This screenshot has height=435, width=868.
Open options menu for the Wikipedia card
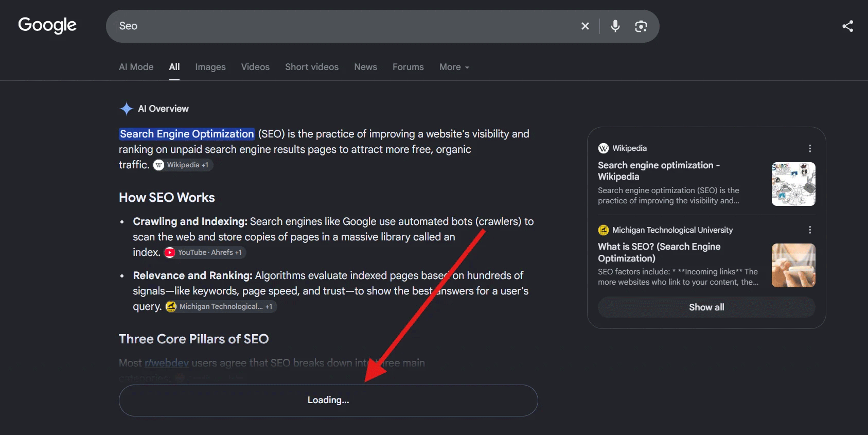pyautogui.click(x=810, y=148)
